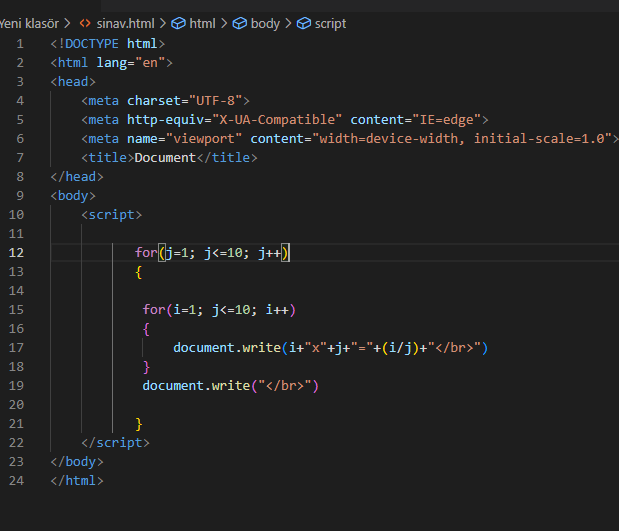This screenshot has width=619, height=531.
Task: Click the i++ increment on line 15
Action: pyautogui.click(x=277, y=310)
